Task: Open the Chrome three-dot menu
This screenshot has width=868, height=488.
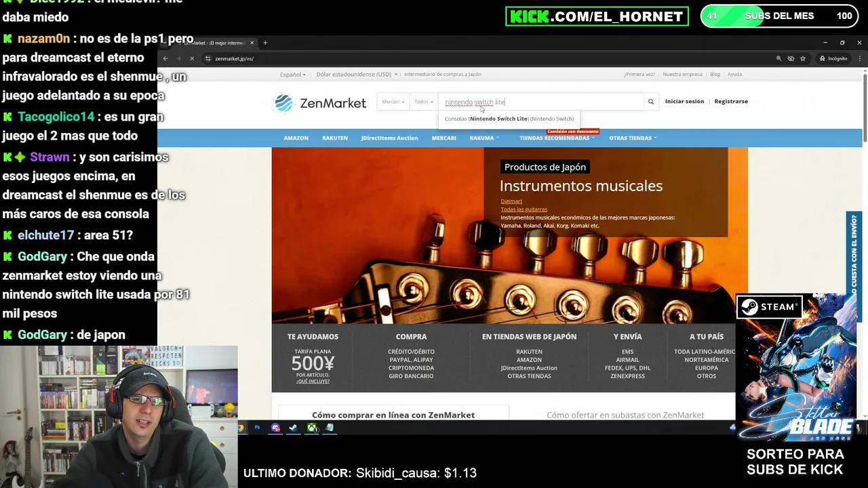Action: [859, 58]
